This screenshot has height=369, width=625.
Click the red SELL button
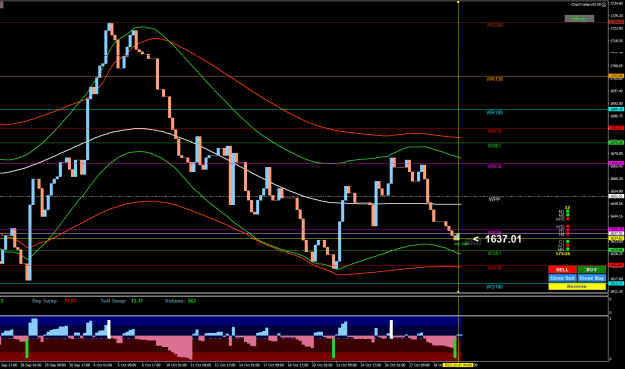point(562,270)
